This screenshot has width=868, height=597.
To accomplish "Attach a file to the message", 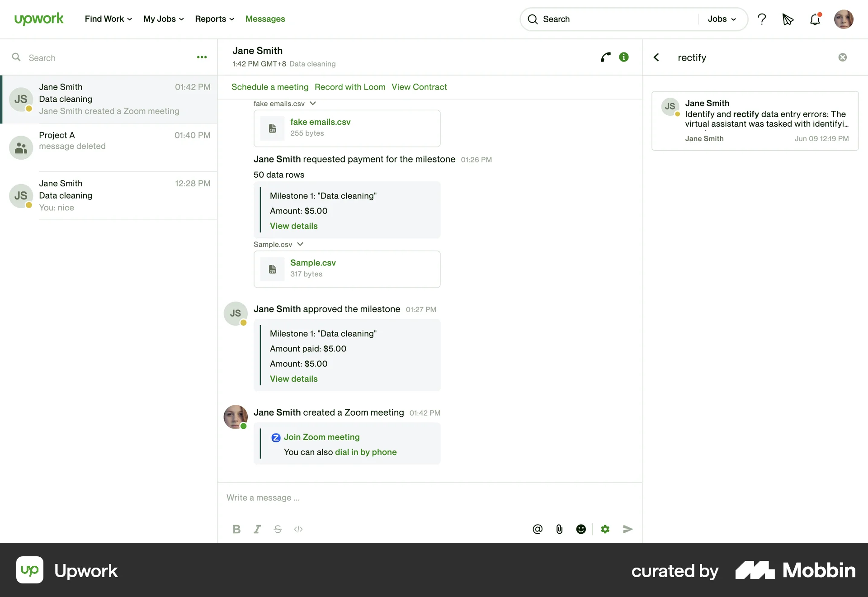I will (559, 529).
